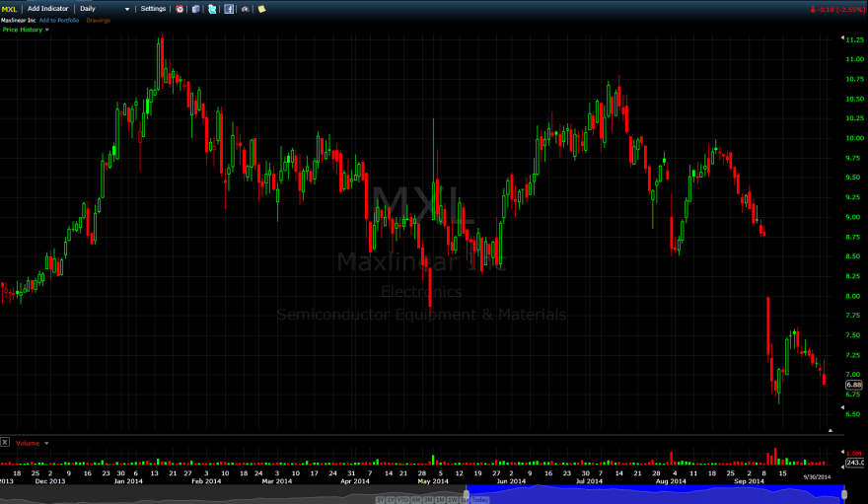Viewport: 868px width, 504px height.
Task: Click the stacked windows icon
Action: click(x=195, y=9)
